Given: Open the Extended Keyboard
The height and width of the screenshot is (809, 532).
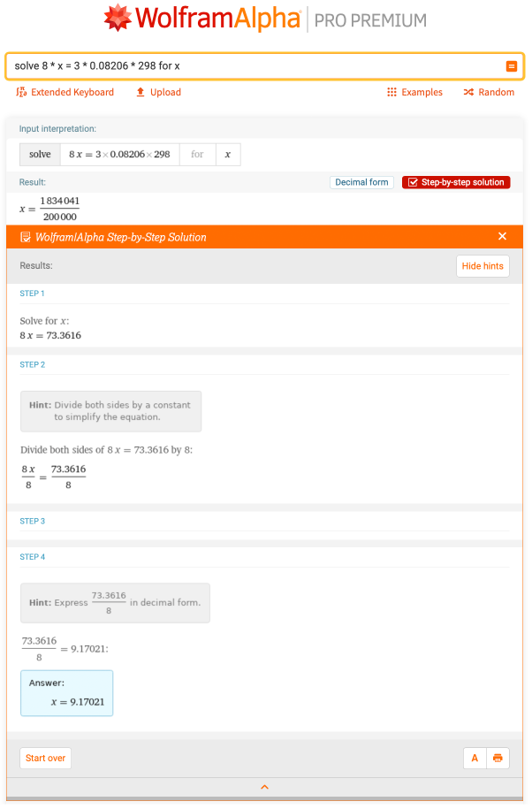Looking at the screenshot, I should click(x=65, y=92).
